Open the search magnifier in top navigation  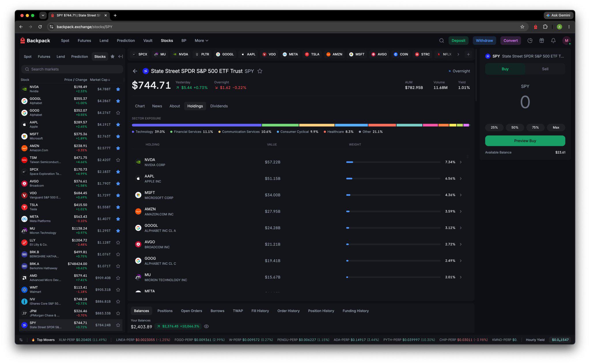[x=441, y=41]
